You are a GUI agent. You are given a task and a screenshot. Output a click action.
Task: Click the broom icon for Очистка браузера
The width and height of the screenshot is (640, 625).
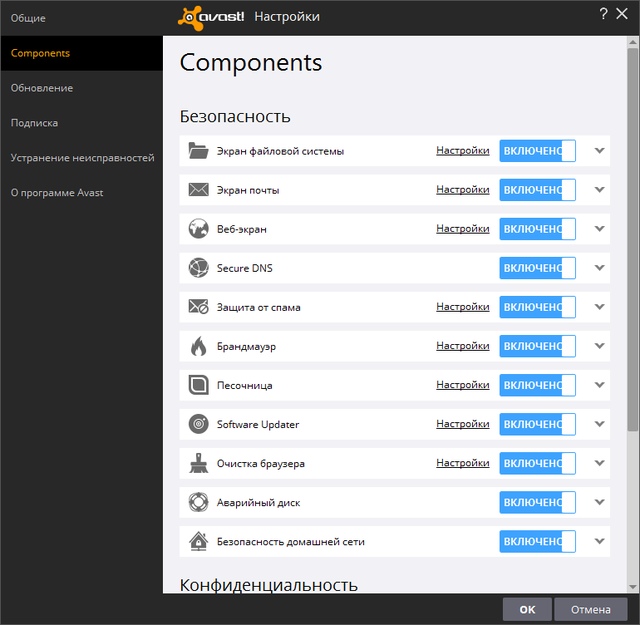pos(198,463)
